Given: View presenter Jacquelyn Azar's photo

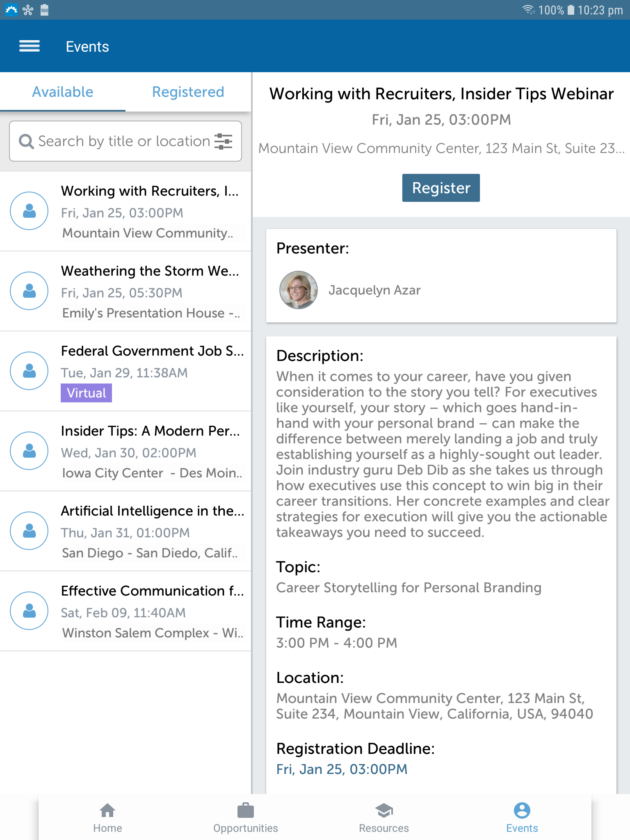Looking at the screenshot, I should click(x=299, y=290).
